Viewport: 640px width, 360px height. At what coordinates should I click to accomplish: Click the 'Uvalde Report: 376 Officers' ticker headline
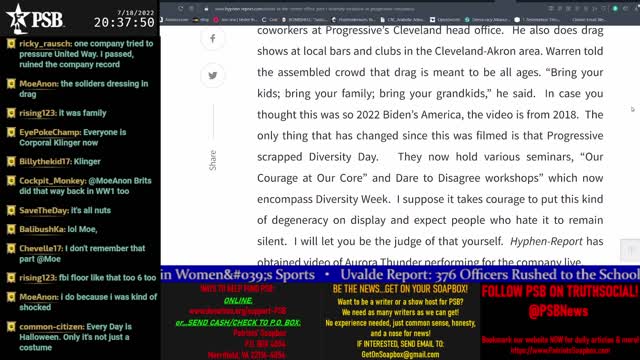490,275
